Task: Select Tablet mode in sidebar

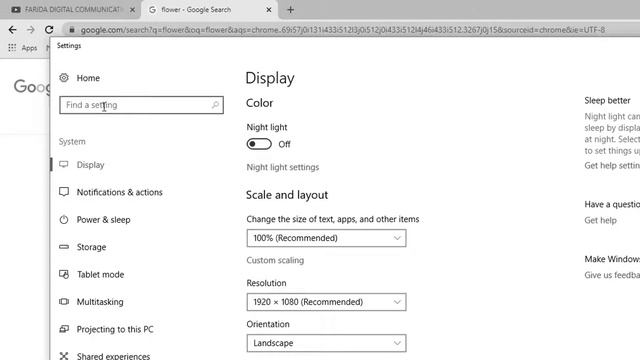Action: pos(100,274)
